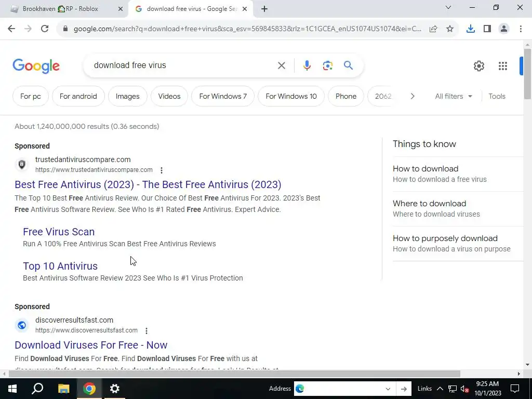Select the For android filter chip

(x=78, y=96)
